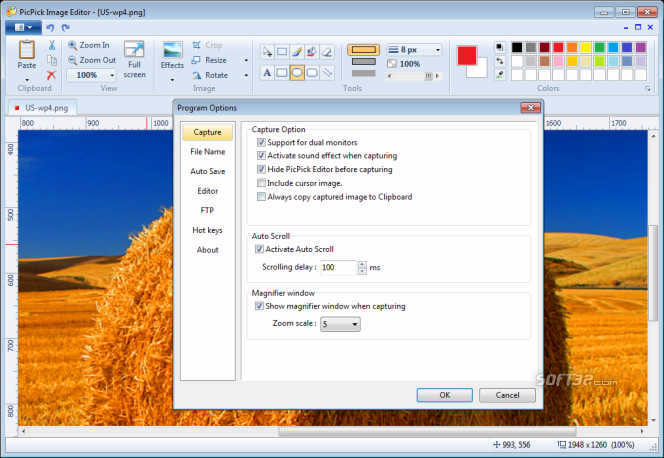Click the opacity slider thumb
Screen dimensions: 664x458
[x=428, y=76]
